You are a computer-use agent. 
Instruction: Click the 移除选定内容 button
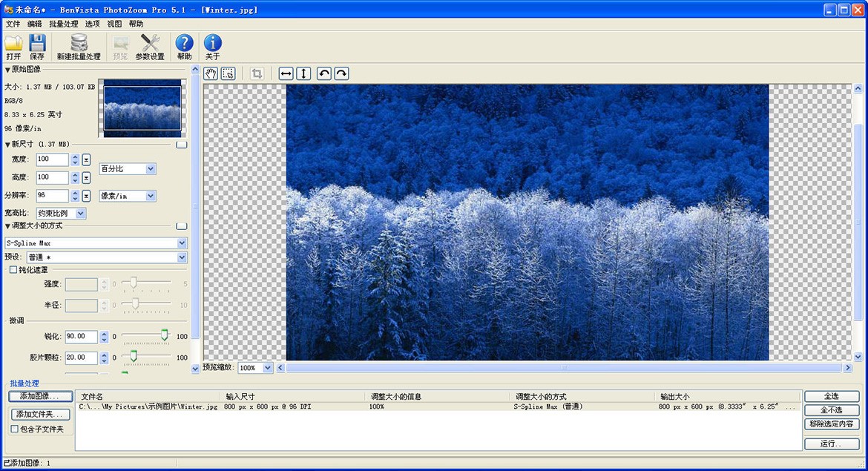coord(832,424)
